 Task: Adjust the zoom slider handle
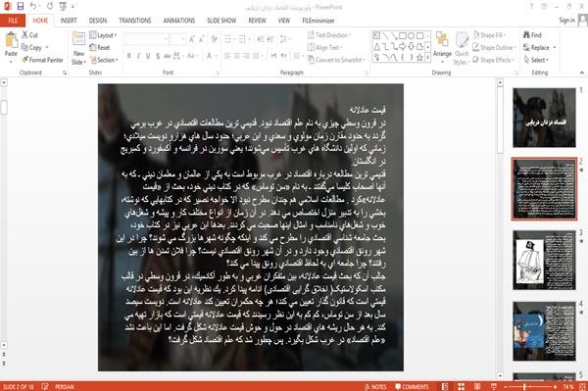click(x=524, y=386)
